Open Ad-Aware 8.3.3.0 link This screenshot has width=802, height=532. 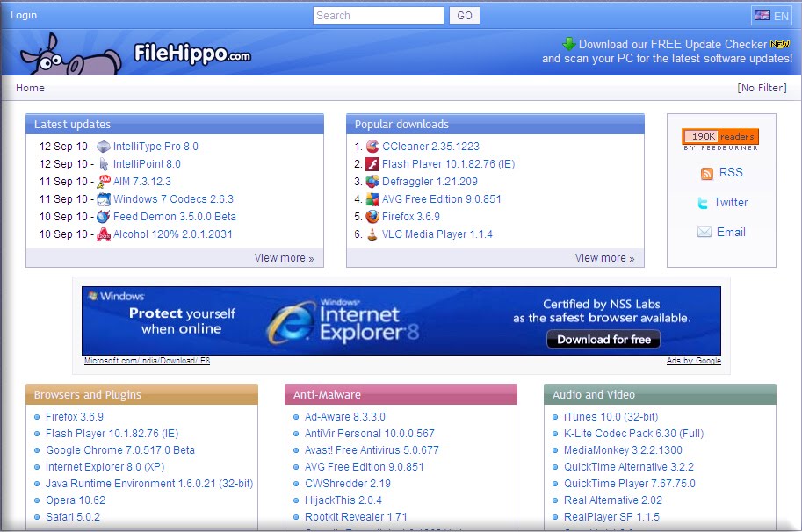click(344, 416)
